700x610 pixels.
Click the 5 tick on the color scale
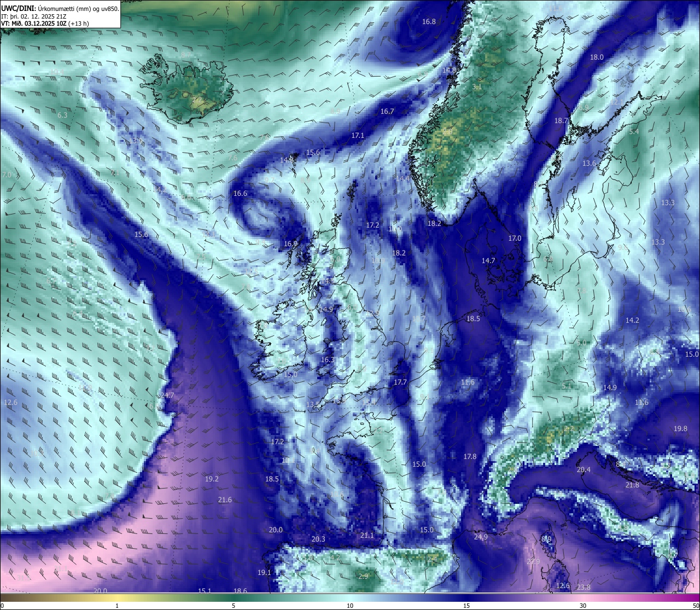coord(234,606)
